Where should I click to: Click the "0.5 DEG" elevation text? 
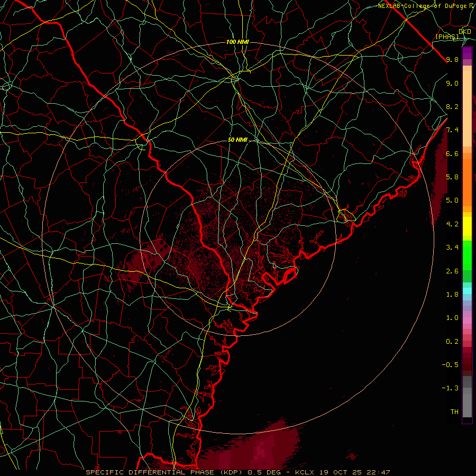click(x=264, y=472)
